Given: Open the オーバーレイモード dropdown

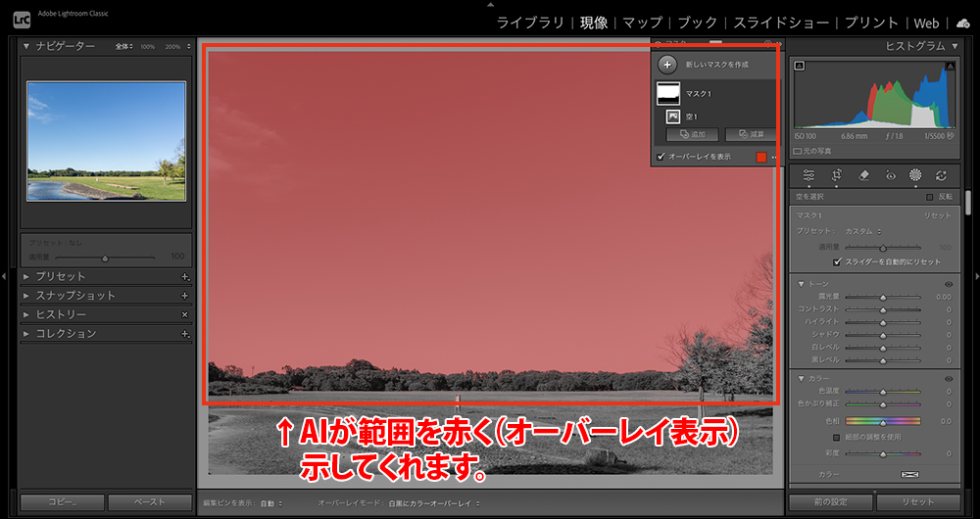Looking at the screenshot, I should click(x=434, y=503).
